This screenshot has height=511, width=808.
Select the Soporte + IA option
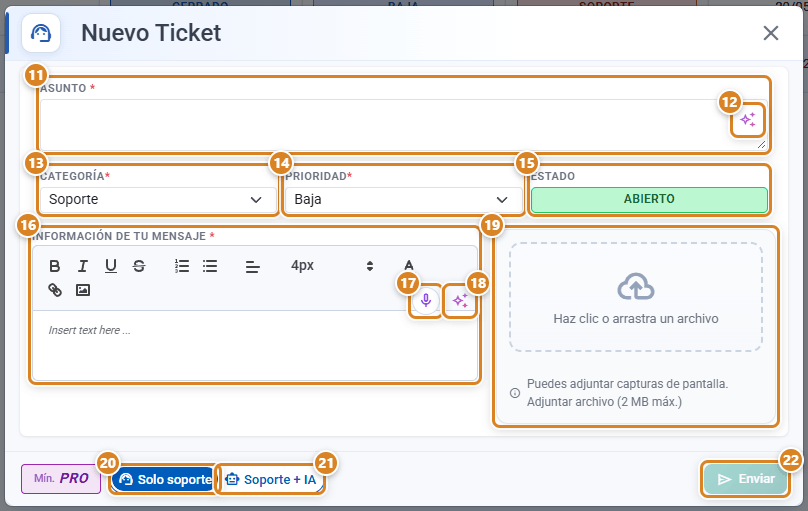[x=271, y=480]
